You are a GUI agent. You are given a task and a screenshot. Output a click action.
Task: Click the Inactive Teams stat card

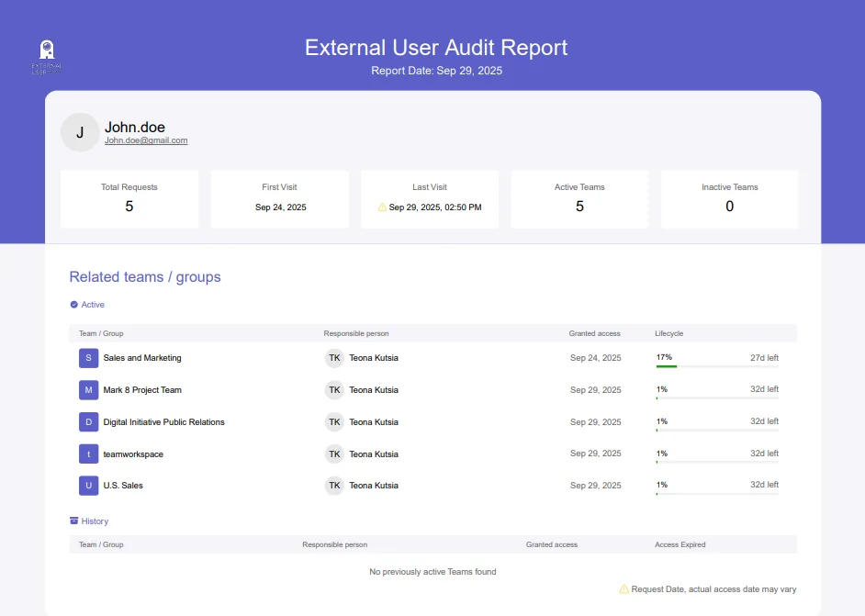click(x=729, y=199)
